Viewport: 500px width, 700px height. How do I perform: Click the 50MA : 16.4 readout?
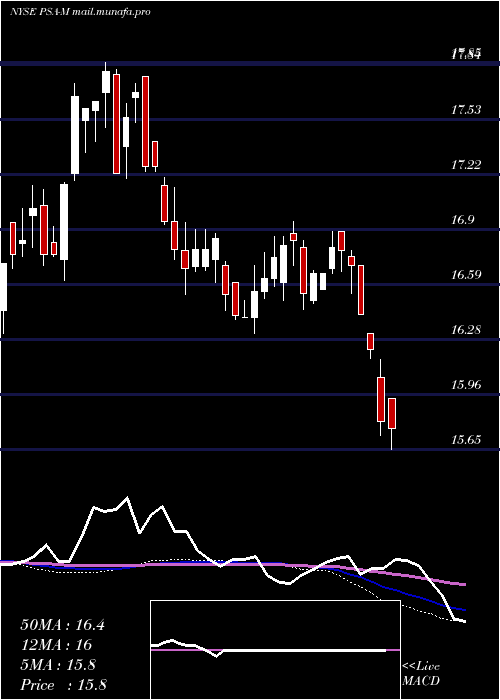click(x=62, y=625)
